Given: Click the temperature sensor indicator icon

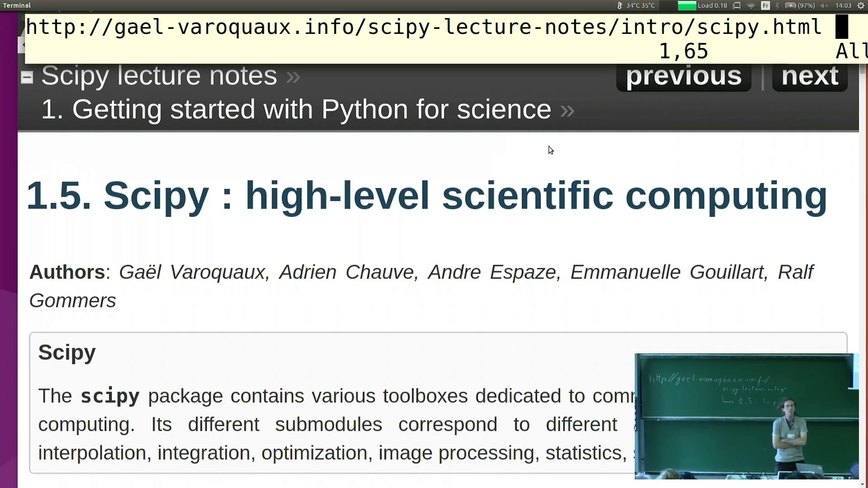Looking at the screenshot, I should click(x=620, y=5).
